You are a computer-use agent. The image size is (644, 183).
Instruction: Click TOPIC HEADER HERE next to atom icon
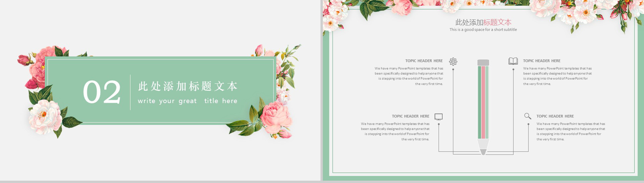tap(424, 61)
